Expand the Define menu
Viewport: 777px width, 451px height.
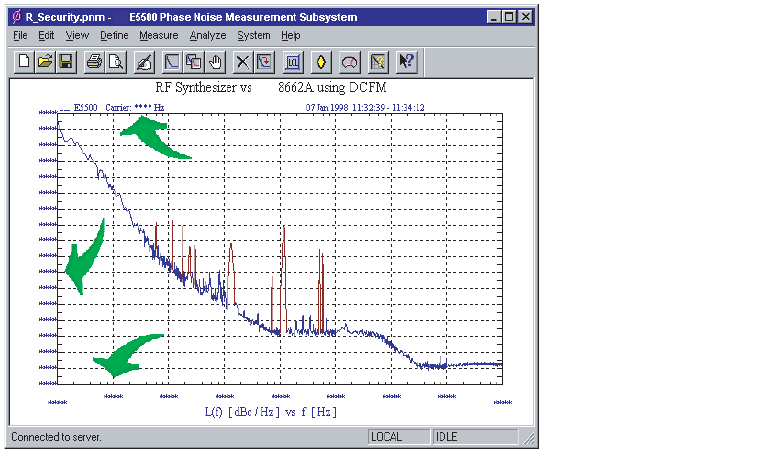(x=114, y=35)
